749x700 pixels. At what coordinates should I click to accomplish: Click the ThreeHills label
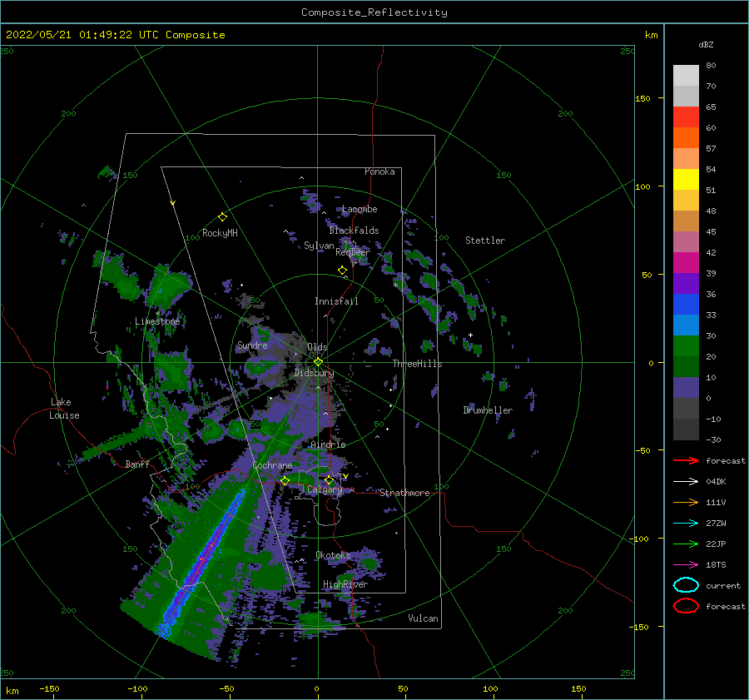(x=418, y=364)
